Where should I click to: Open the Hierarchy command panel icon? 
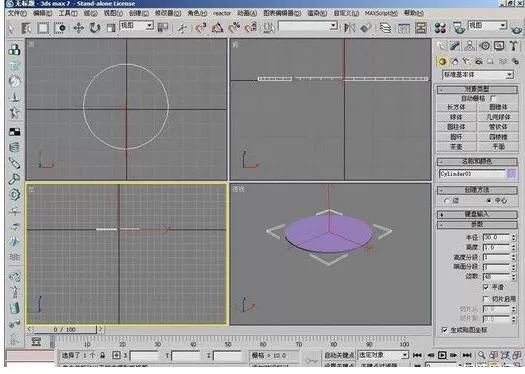pos(470,46)
